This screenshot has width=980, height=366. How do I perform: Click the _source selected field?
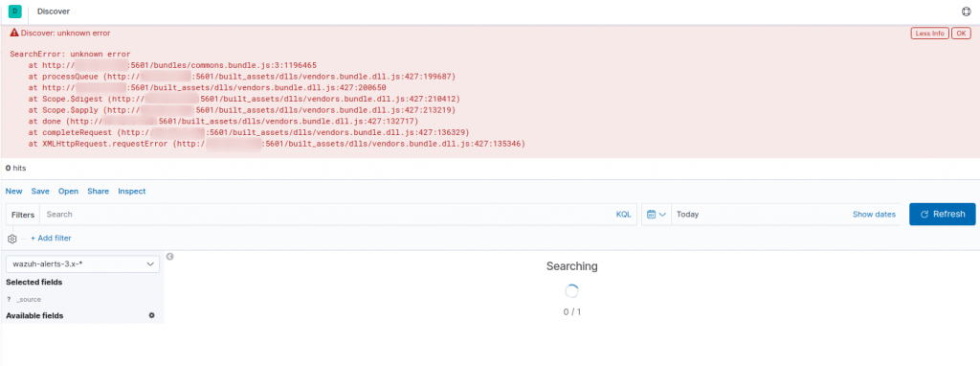[29, 300]
